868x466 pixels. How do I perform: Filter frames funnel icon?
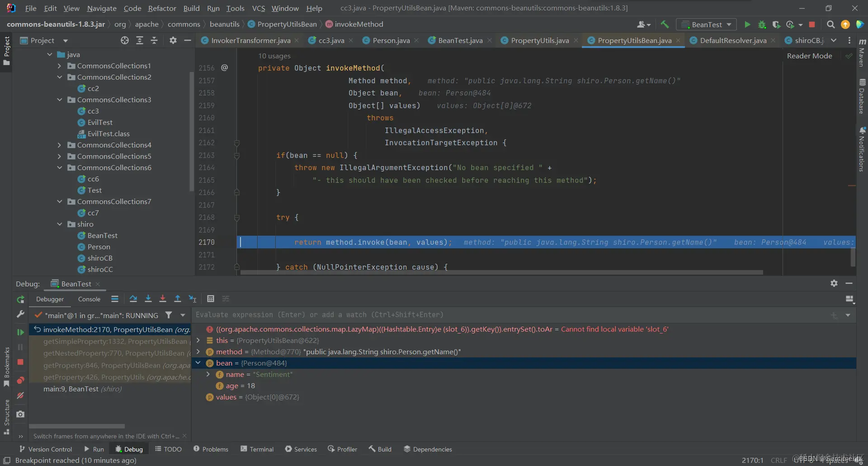[169, 315]
